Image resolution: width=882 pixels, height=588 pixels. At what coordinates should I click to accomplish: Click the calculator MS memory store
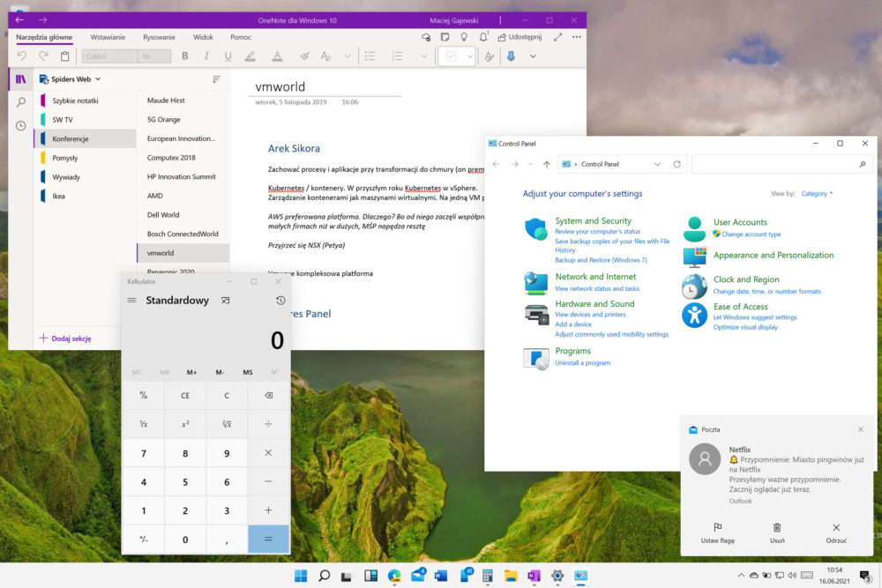pos(248,372)
